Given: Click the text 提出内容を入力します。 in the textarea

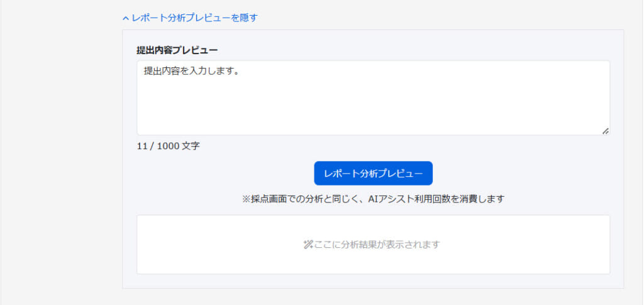Looking at the screenshot, I should click(x=189, y=72).
